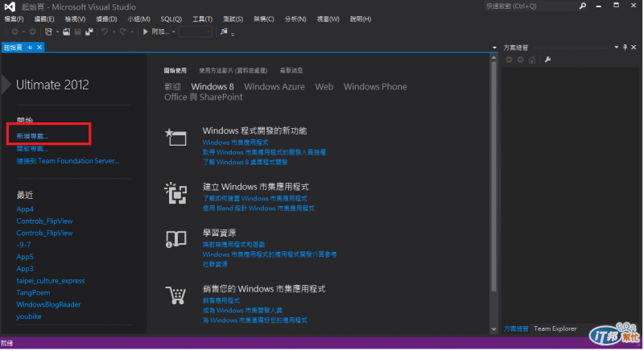644x351 pixels.
Task: Switch to the Office 與 SharePoint section
Action: click(204, 97)
